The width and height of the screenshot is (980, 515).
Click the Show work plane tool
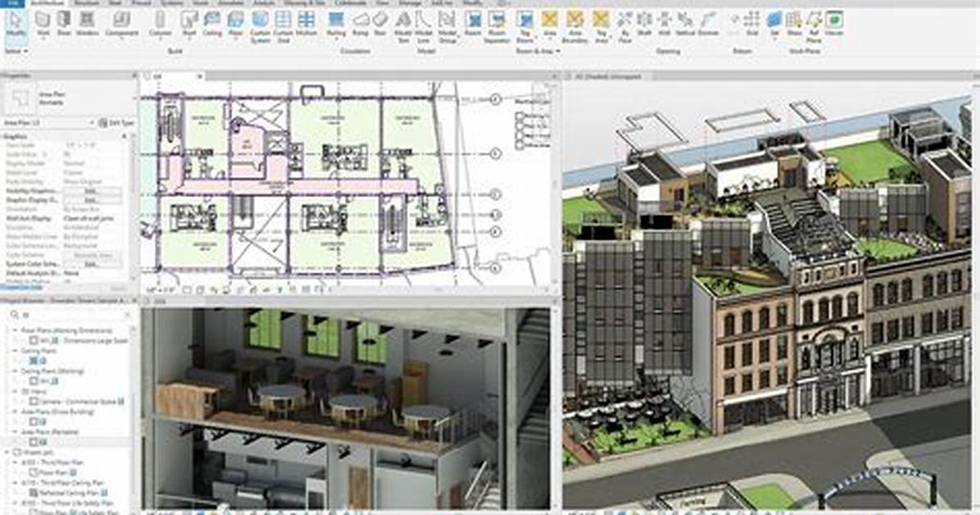[795, 24]
